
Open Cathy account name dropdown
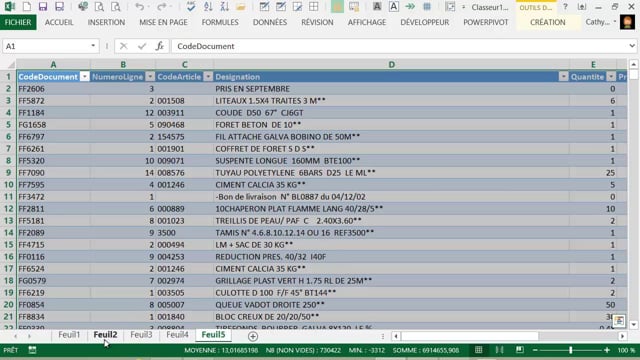pos(615,22)
